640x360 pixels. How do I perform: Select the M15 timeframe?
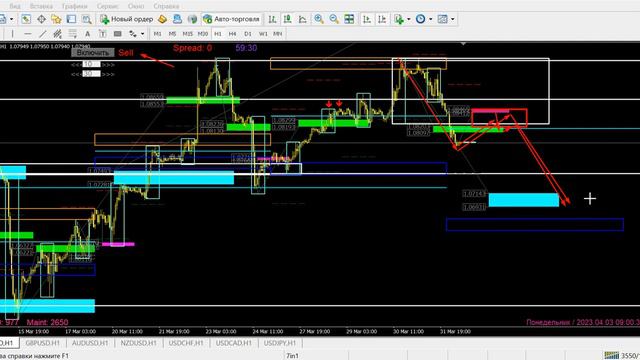187,34
